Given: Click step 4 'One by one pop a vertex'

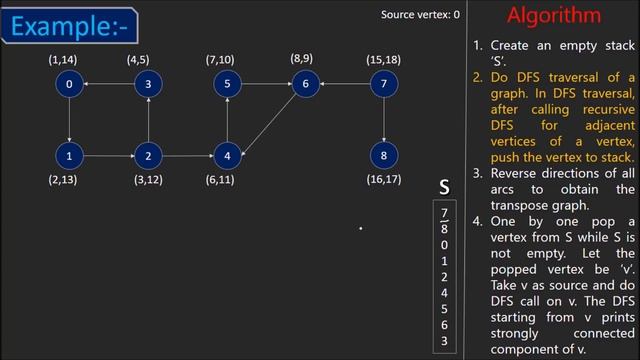Looking at the screenshot, I should tap(554, 285).
